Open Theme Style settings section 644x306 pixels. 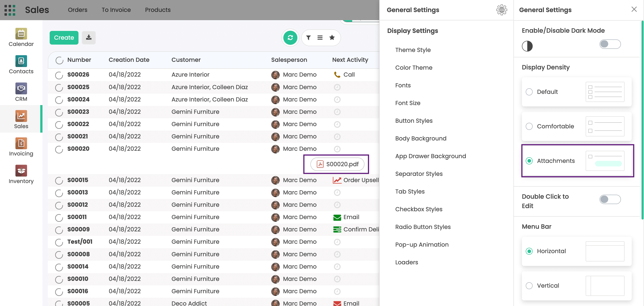(x=413, y=50)
